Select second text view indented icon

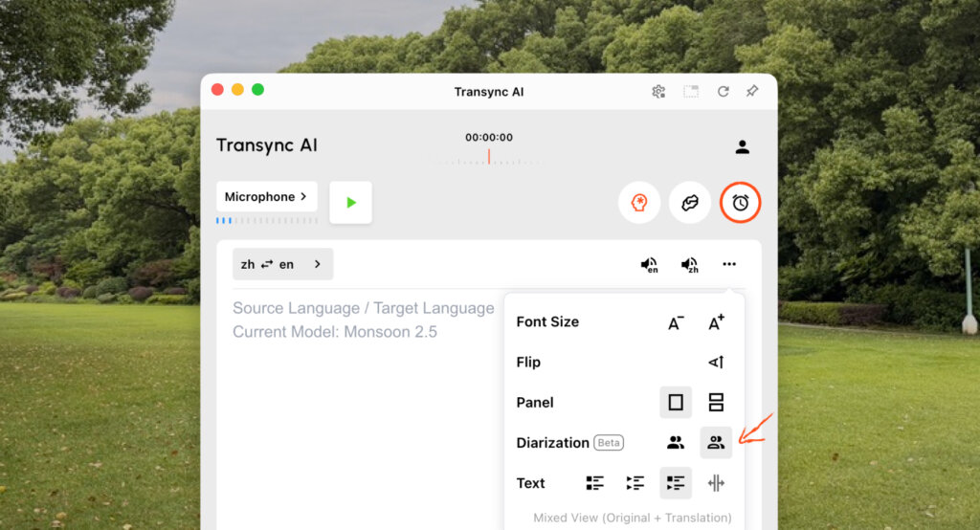click(x=635, y=483)
